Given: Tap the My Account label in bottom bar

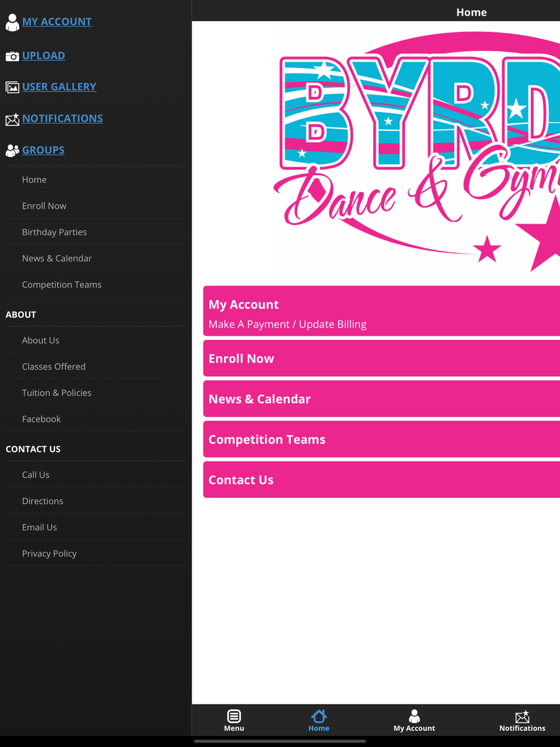Looking at the screenshot, I should tap(414, 728).
